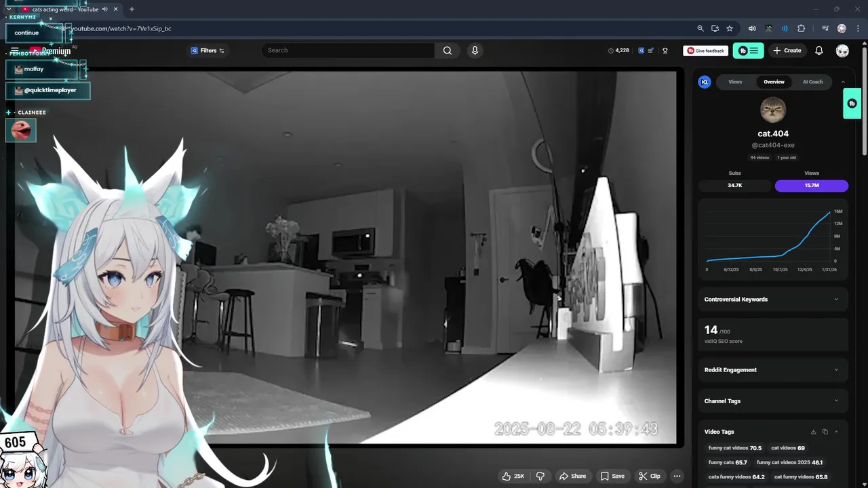This screenshot has width=868, height=488.
Task: Open the YouTube account avatar menu
Action: [x=842, y=51]
